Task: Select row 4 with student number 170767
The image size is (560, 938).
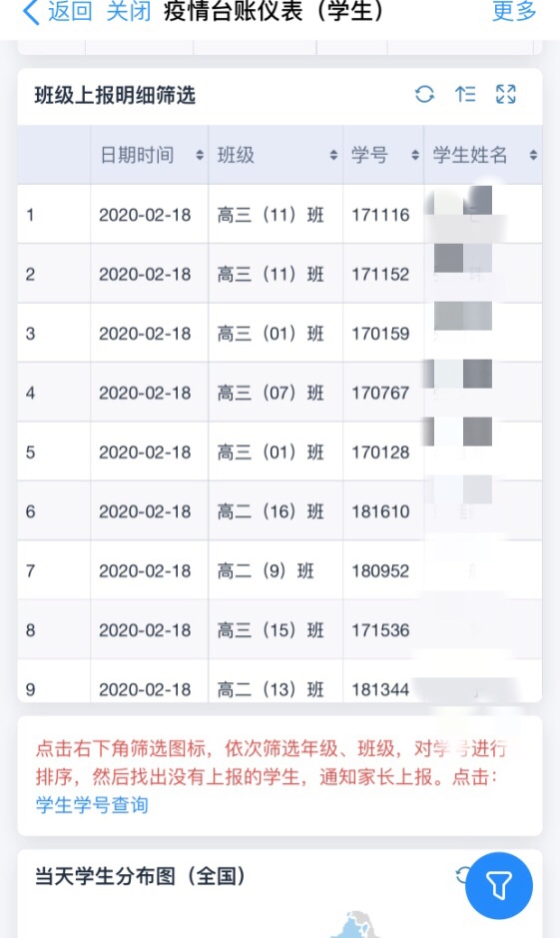Action: coord(280,393)
